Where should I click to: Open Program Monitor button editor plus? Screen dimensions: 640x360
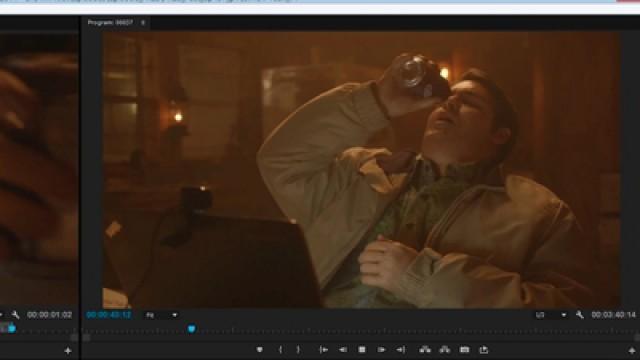[632, 351]
